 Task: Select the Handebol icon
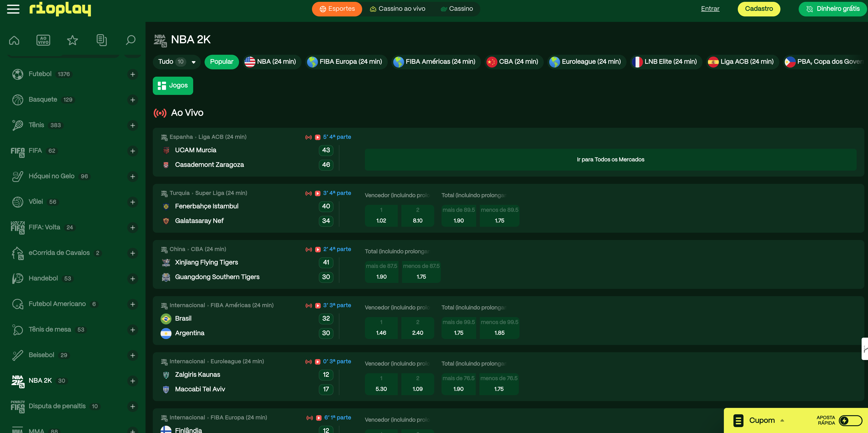coord(18,279)
